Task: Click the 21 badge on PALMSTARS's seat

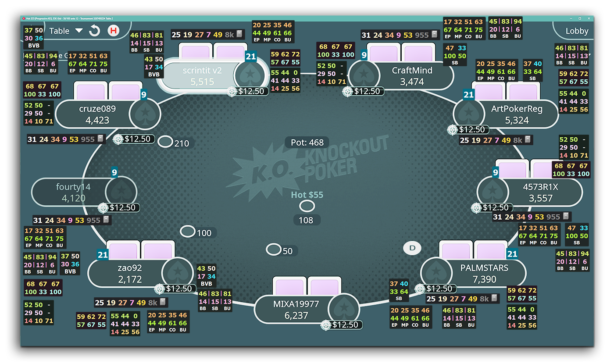Action: pyautogui.click(x=512, y=254)
